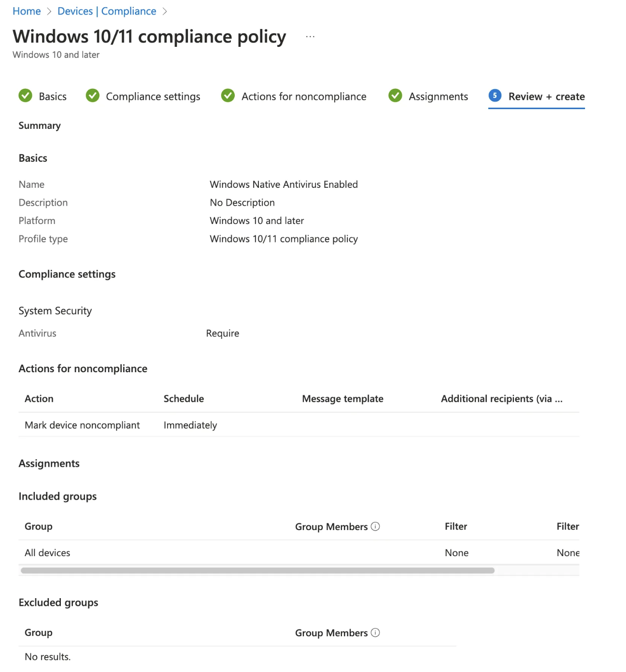Screen dimensions: 626x672
Task: Click the No results. text
Action: pos(47,657)
